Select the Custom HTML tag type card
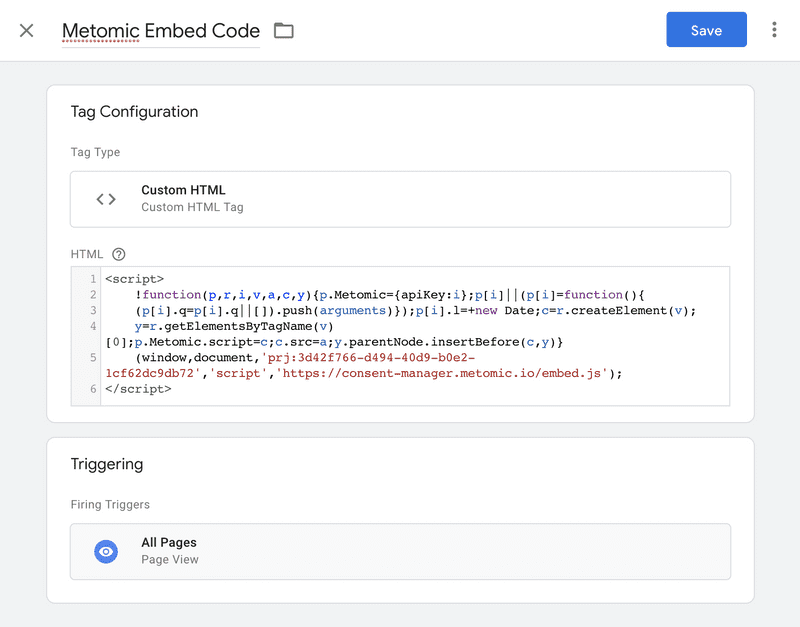Screen dimensions: 800x627 coord(401,199)
